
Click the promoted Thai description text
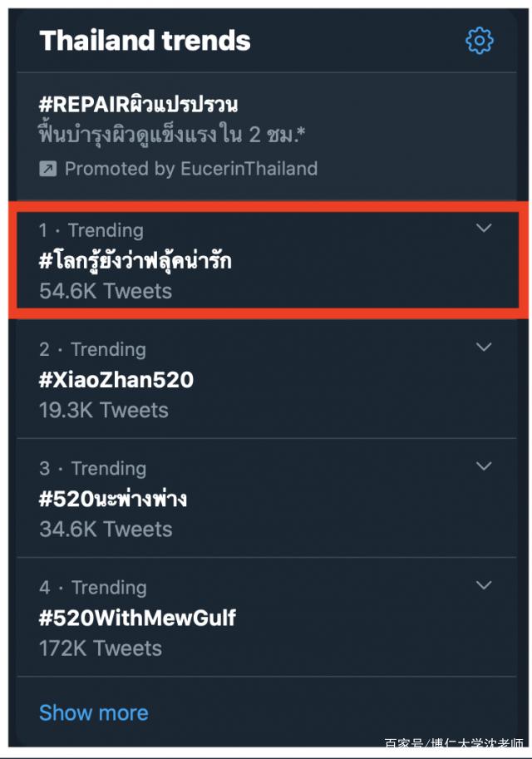[172, 134]
